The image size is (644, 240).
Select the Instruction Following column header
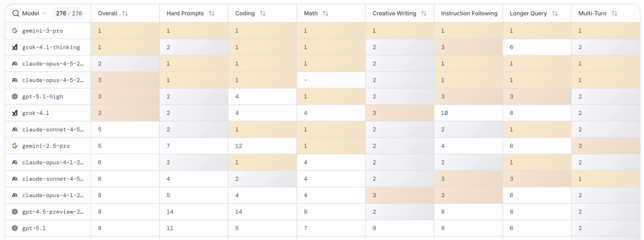(469, 13)
